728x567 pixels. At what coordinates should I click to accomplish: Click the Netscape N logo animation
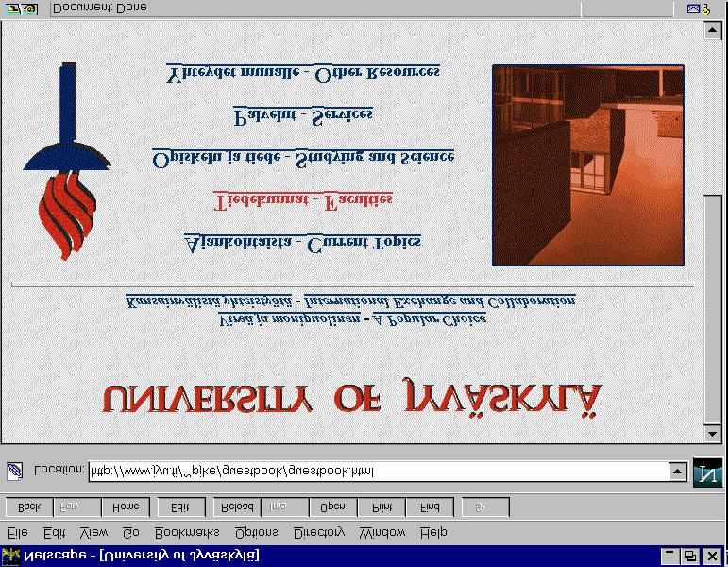pyautogui.click(x=707, y=472)
